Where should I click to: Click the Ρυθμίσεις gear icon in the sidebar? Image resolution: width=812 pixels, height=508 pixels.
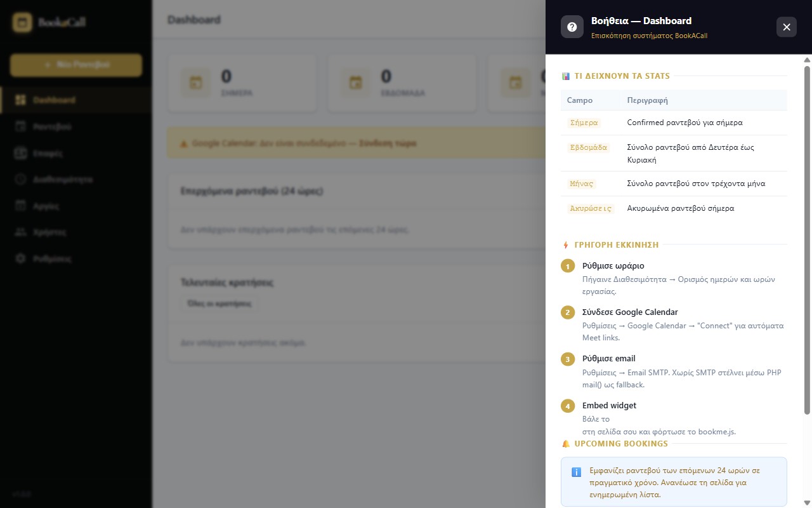(21, 258)
